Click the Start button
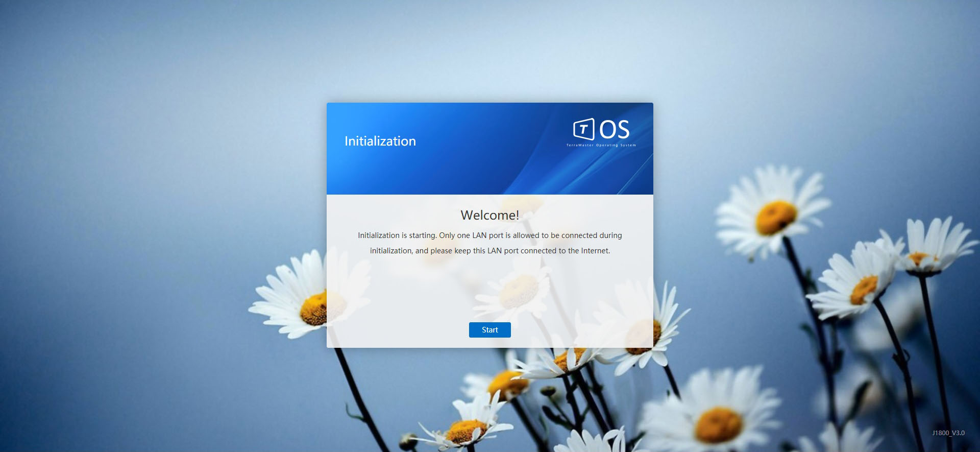Image resolution: width=980 pixels, height=452 pixels. 489,330
